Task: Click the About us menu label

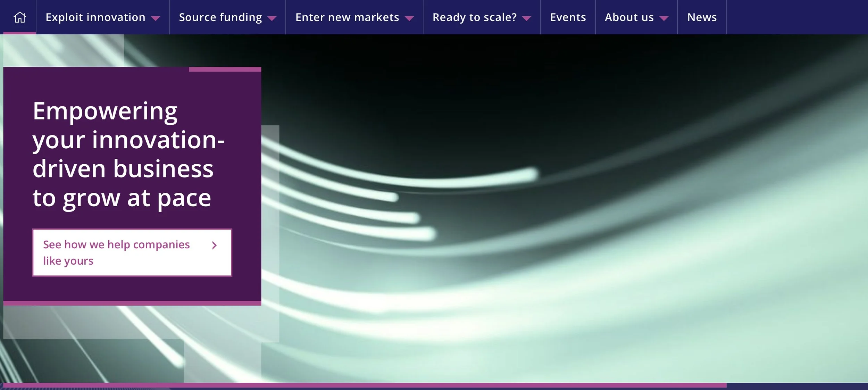Action: click(x=629, y=17)
